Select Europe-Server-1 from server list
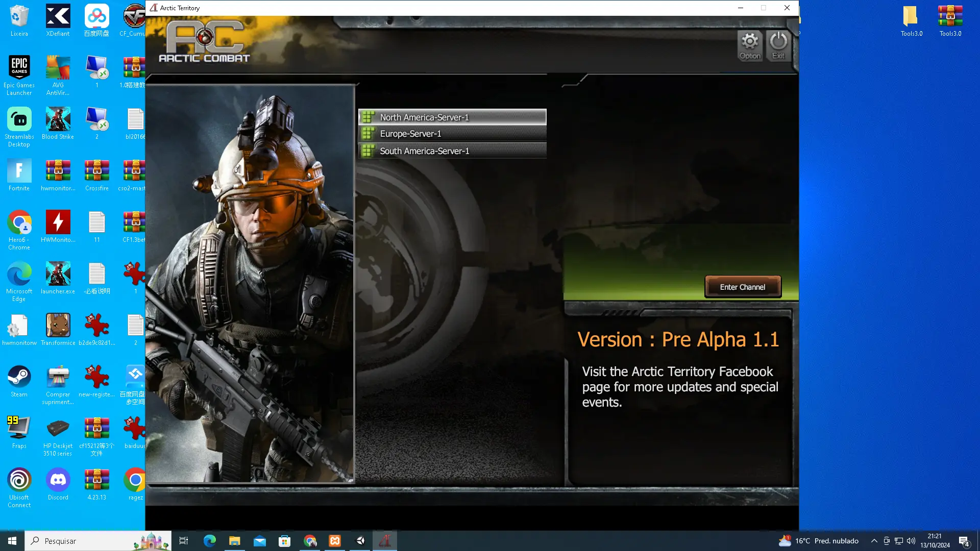 click(452, 134)
